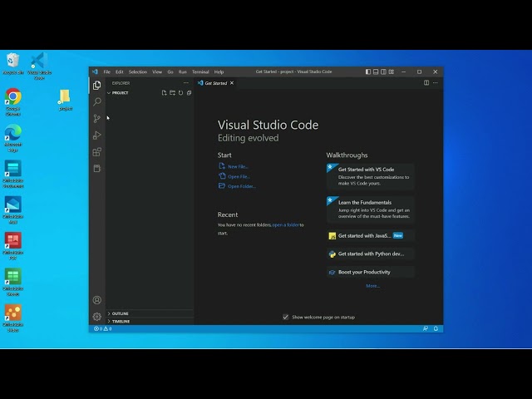Select the Recycle Bin desktop icon
The width and height of the screenshot is (532, 399).
click(x=13, y=64)
